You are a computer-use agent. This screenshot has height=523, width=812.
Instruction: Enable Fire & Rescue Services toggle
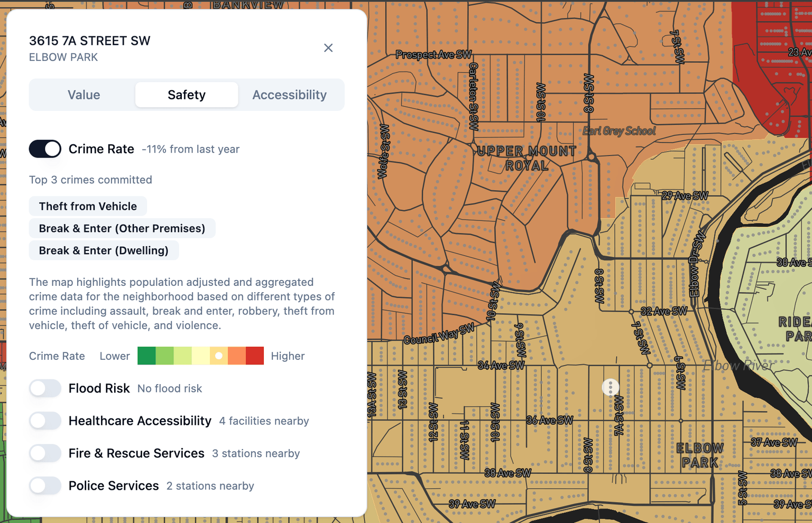point(45,453)
